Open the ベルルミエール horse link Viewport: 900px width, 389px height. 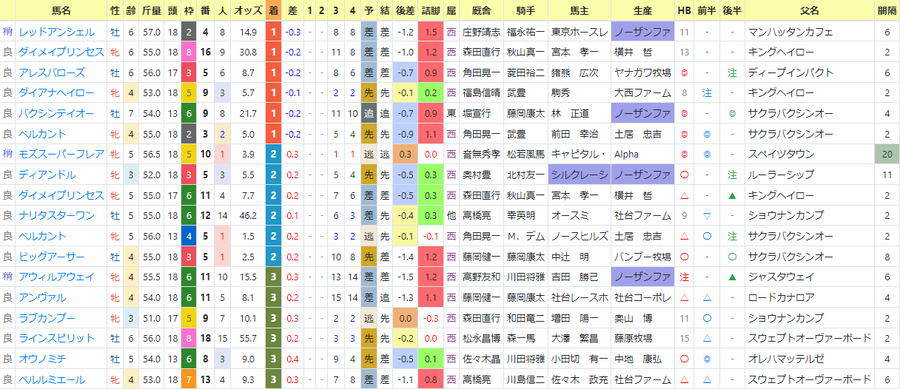pyautogui.click(x=52, y=379)
